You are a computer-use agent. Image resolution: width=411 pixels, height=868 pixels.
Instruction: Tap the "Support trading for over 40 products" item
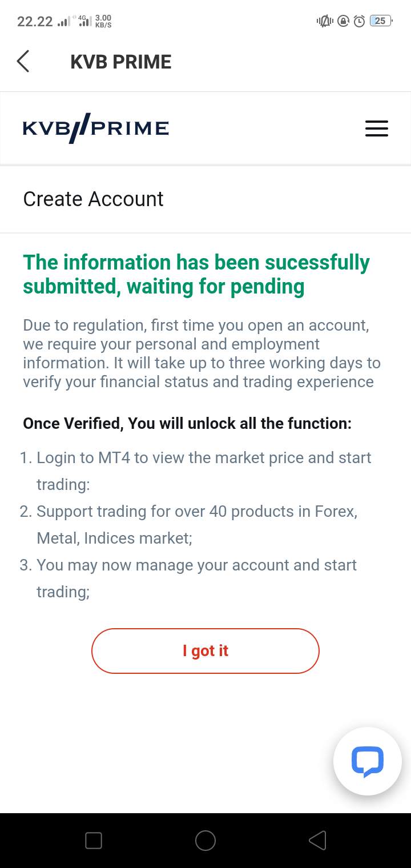[188, 525]
